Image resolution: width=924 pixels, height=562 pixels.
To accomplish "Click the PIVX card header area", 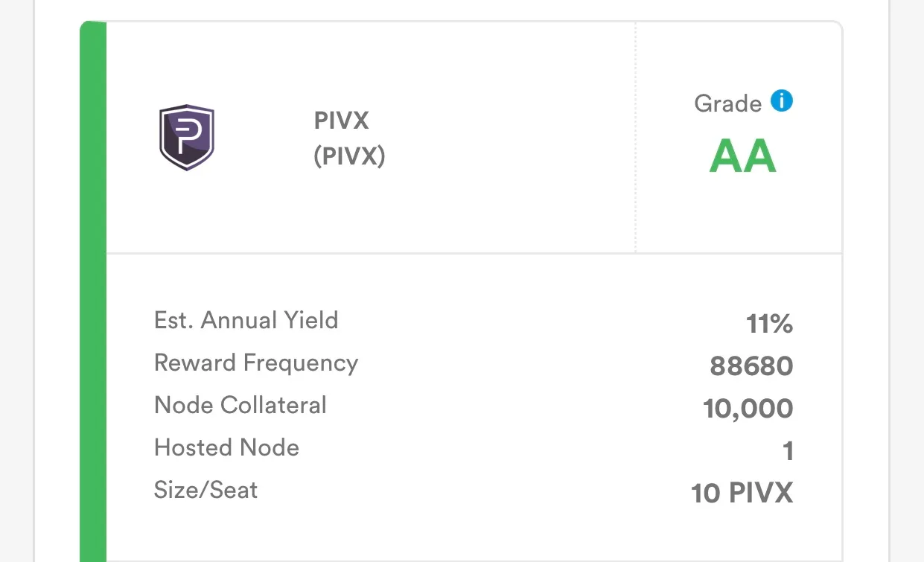I will coord(371,138).
